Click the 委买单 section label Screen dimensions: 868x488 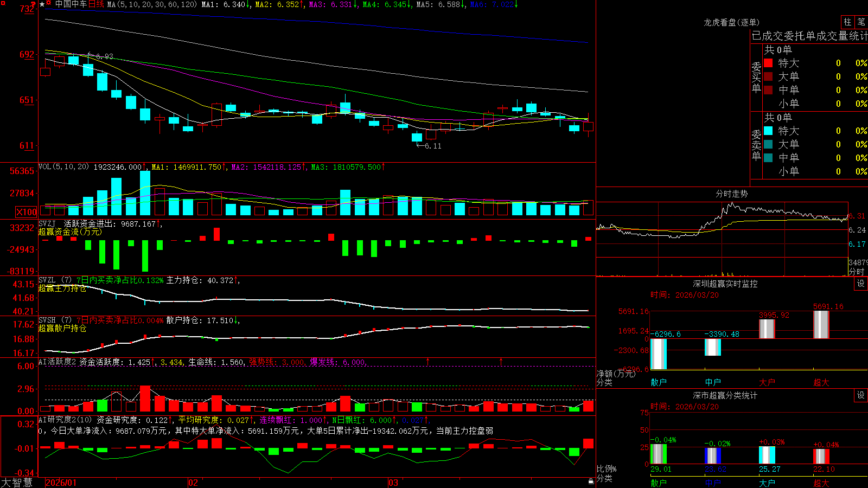[756, 77]
